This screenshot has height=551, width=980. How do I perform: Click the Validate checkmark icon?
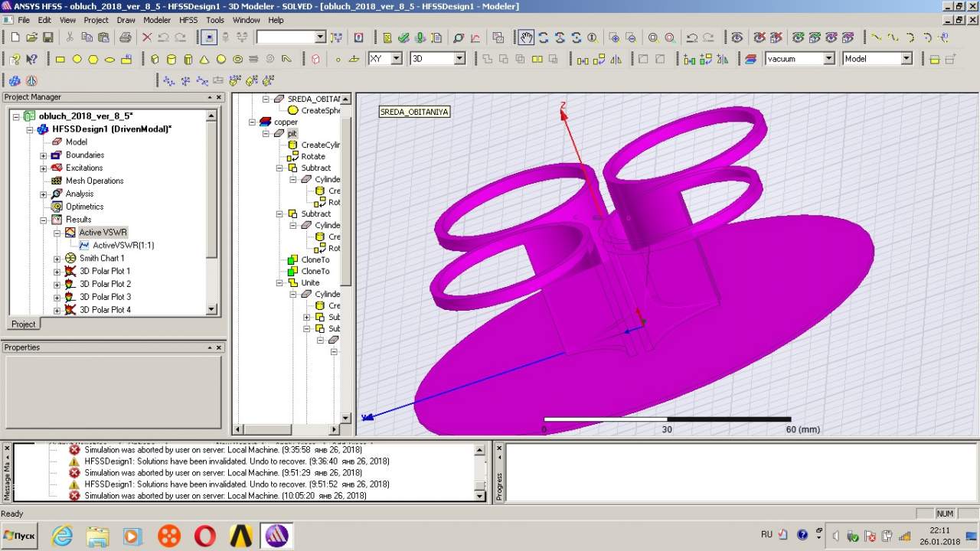(x=403, y=37)
